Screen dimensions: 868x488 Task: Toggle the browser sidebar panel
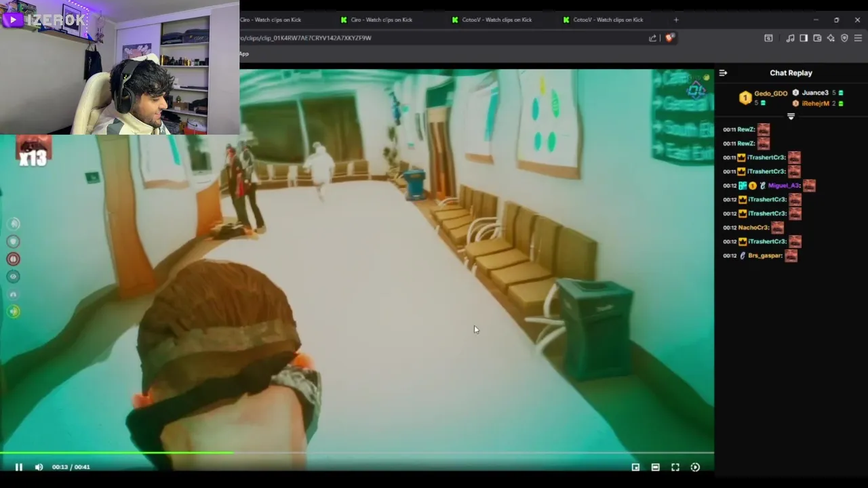[x=804, y=38]
